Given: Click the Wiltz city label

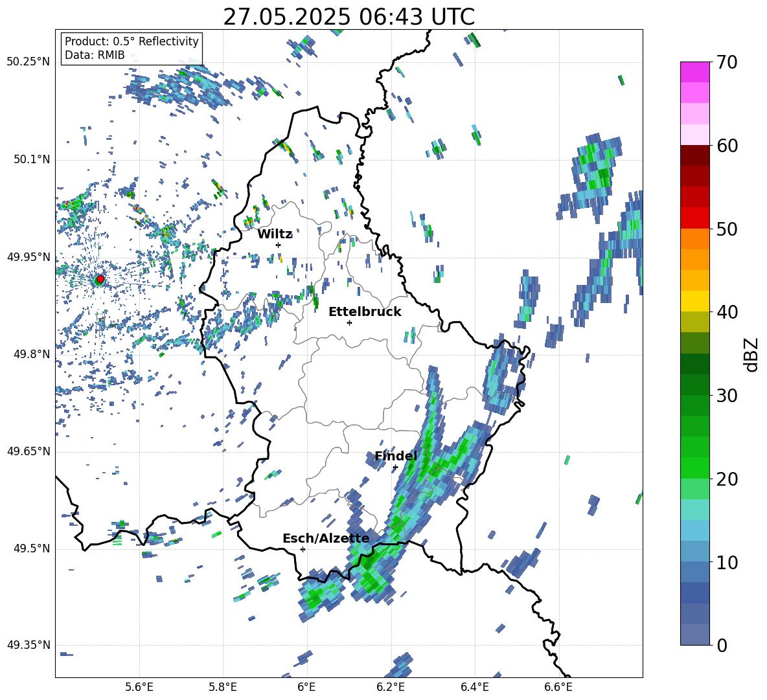Looking at the screenshot, I should tap(275, 234).
